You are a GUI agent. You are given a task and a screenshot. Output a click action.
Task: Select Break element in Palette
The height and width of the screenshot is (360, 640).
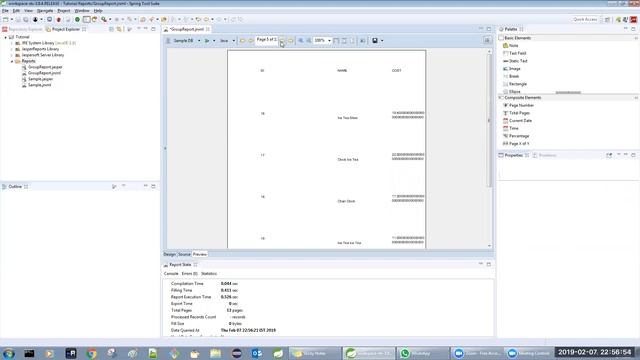click(511, 76)
